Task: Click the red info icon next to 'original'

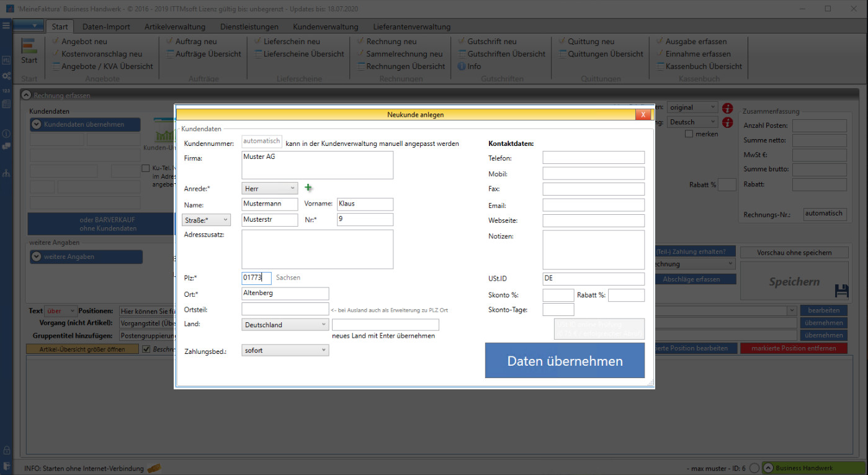Action: [728, 108]
